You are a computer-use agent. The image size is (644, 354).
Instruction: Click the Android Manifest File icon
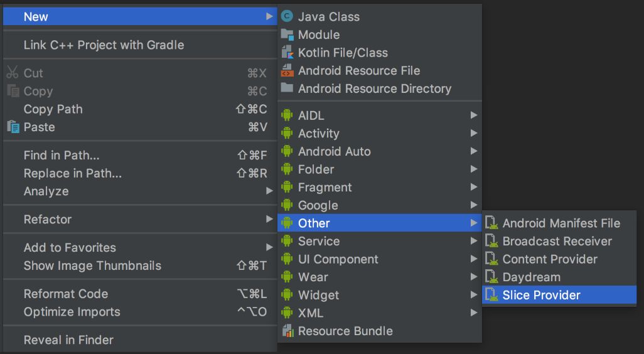491,223
